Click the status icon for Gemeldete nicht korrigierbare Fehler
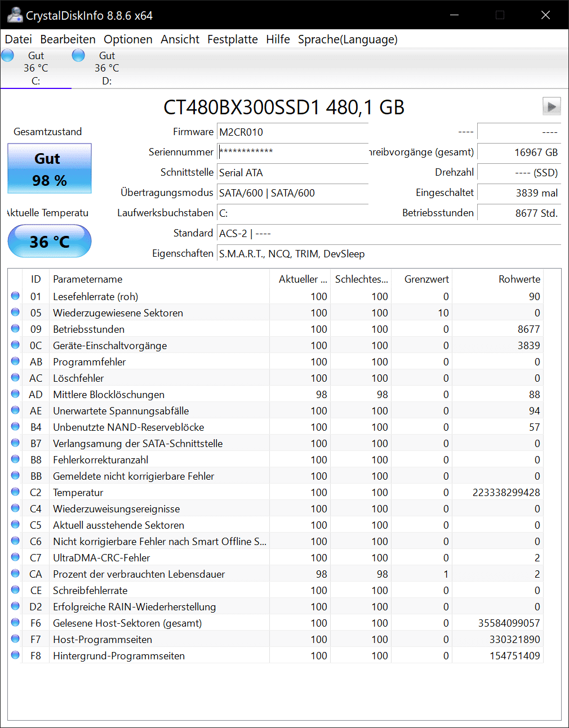Viewport: 569px width, 728px height. (x=15, y=475)
